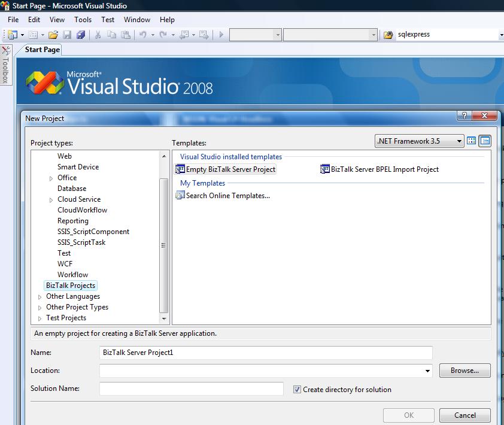
Task: Open the .NET Framework 3.5 version dropdown
Action: click(x=419, y=141)
